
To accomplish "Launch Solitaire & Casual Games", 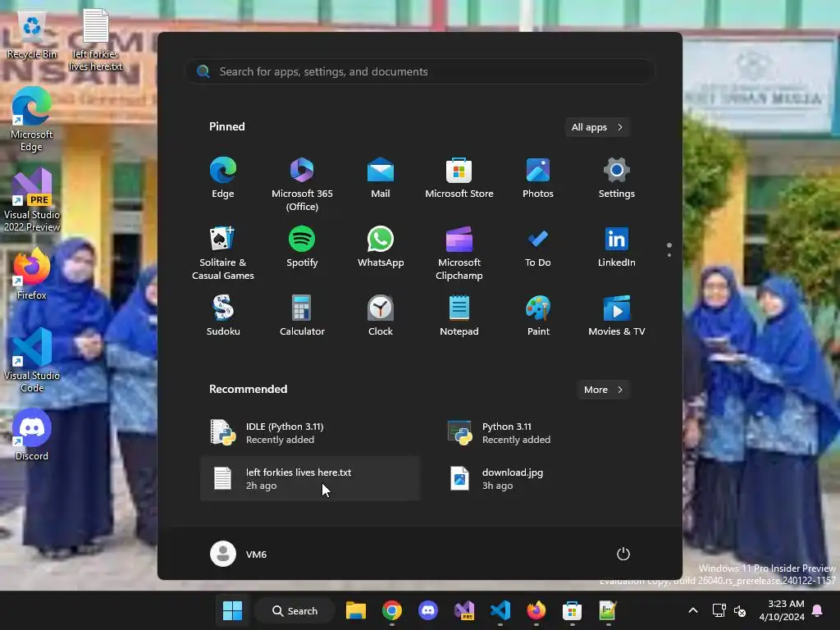I will click(x=223, y=253).
